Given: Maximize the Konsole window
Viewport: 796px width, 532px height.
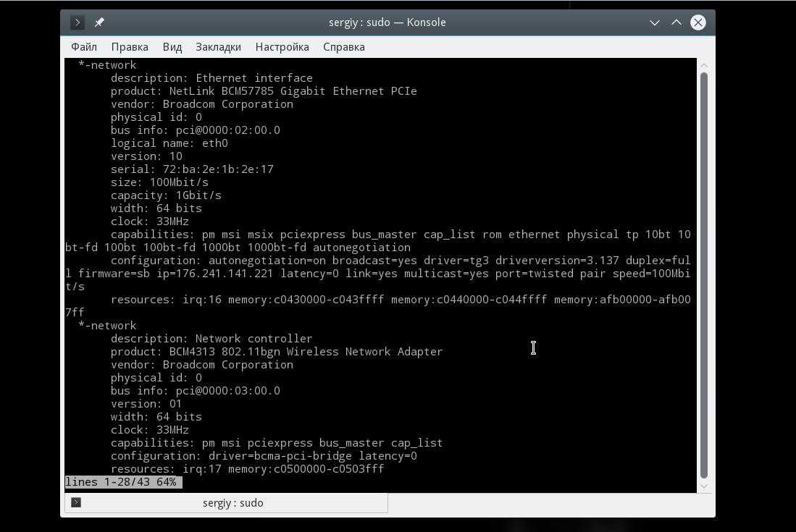Looking at the screenshot, I should tap(676, 22).
